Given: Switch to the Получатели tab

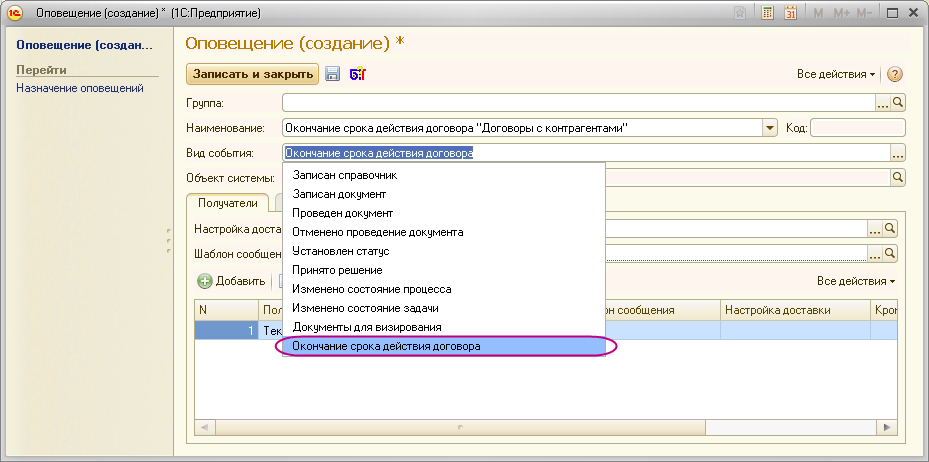Looking at the screenshot, I should 228,203.
